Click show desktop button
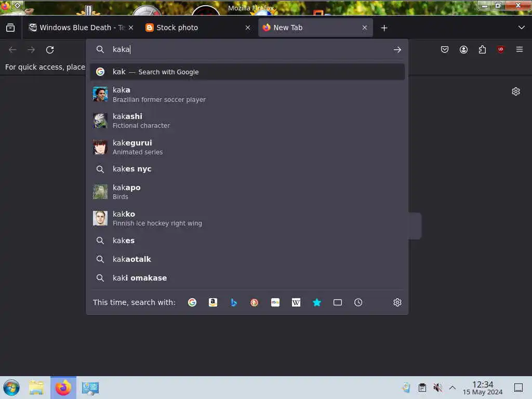The image size is (532, 399). tap(518, 388)
